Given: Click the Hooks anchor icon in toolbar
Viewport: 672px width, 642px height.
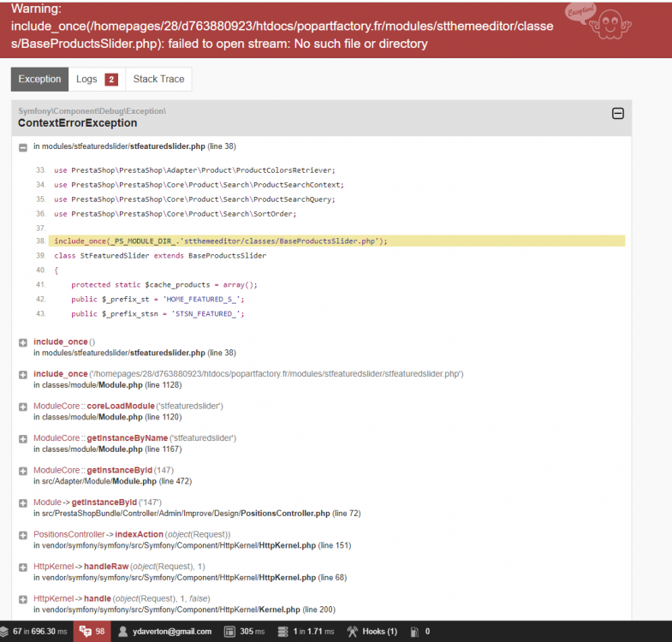Looking at the screenshot, I should point(353,631).
